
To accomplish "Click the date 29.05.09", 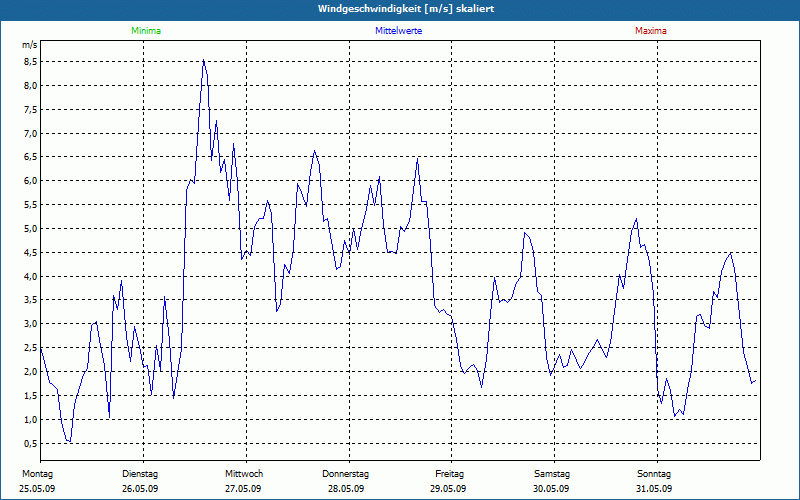I will tap(448, 489).
